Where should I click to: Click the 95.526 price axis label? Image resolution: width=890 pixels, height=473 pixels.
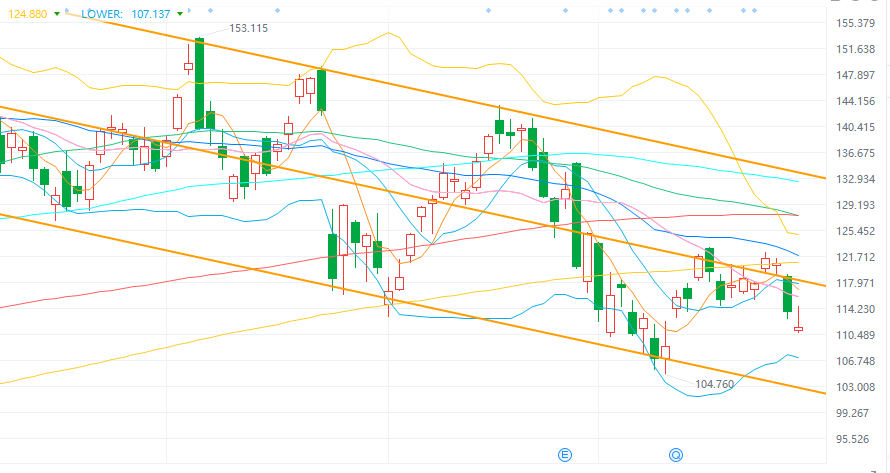tap(853, 439)
